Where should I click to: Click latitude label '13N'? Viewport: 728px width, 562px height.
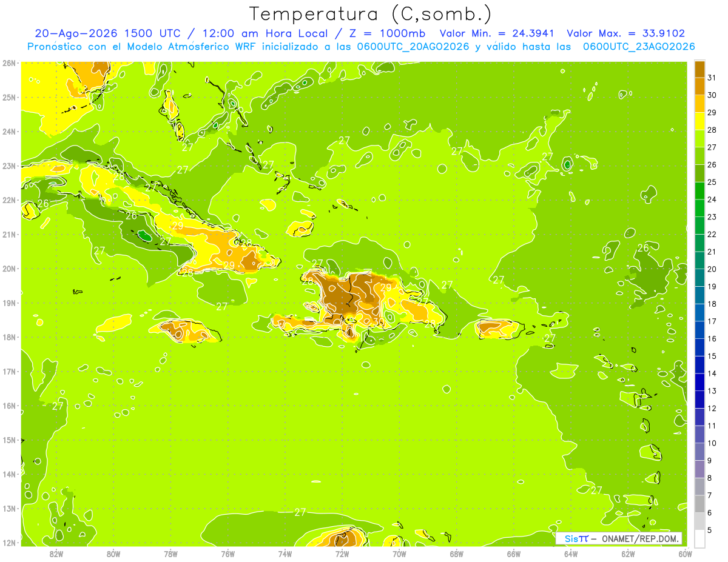coord(9,509)
